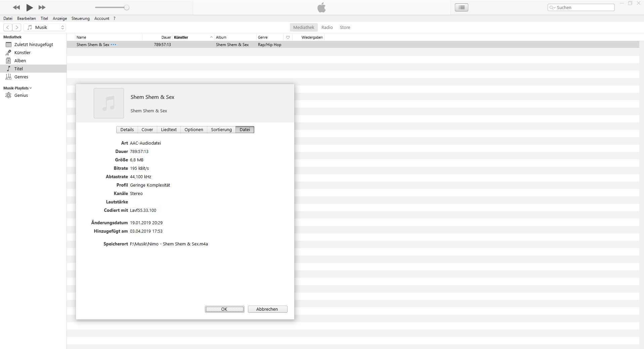This screenshot has width=644, height=349.
Task: Click the Genius atom icon
Action: (x=8, y=95)
